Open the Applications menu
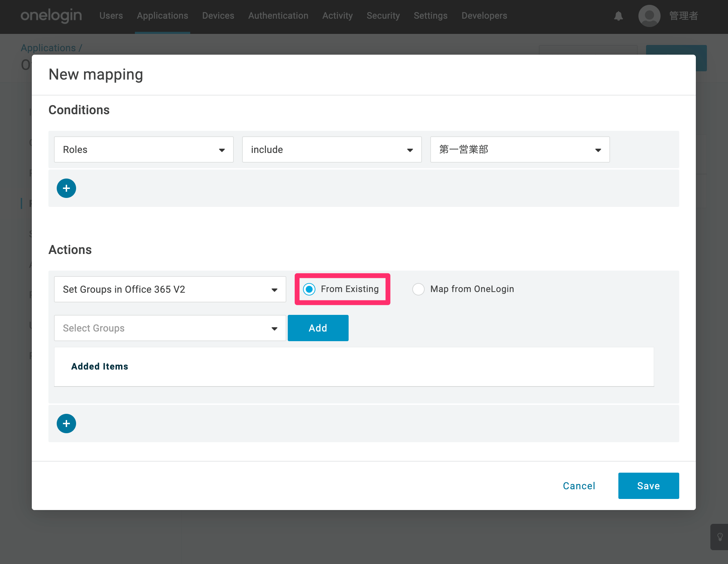The image size is (728, 564). pos(163,16)
